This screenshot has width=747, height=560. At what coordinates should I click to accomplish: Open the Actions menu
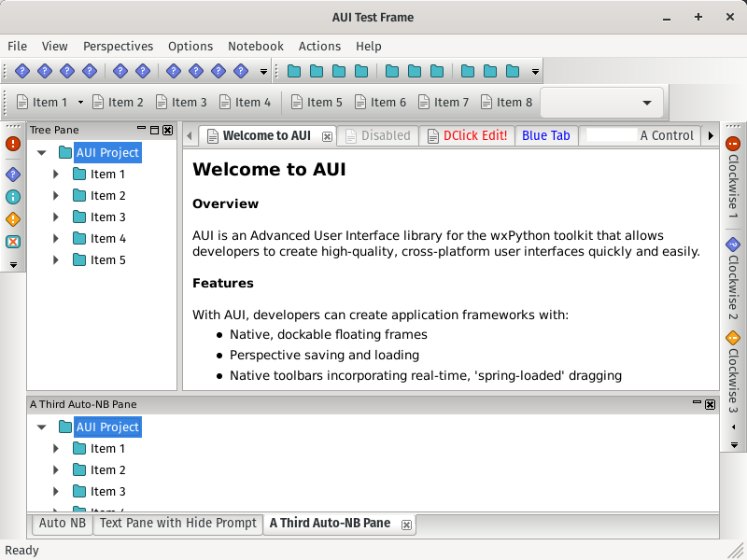click(319, 46)
